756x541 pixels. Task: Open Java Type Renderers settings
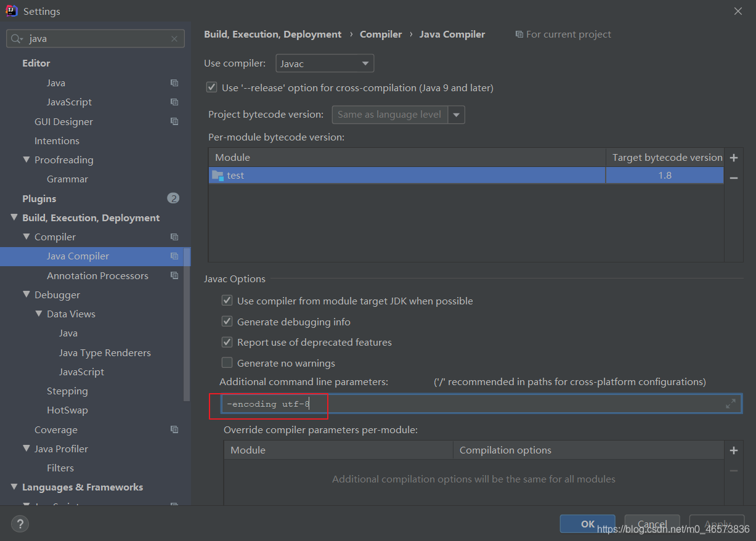(105, 352)
